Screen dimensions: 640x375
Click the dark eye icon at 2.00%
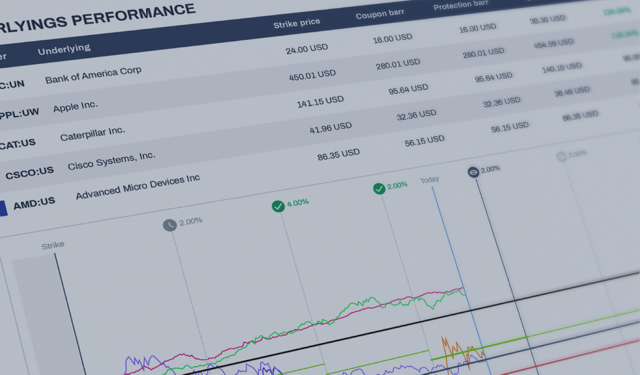(x=473, y=172)
